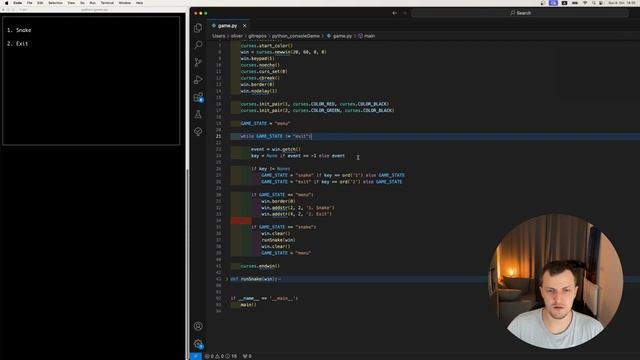The image size is (640, 360).
Task: Click the blue remote indicator in the status bar
Action: (x=196, y=356)
